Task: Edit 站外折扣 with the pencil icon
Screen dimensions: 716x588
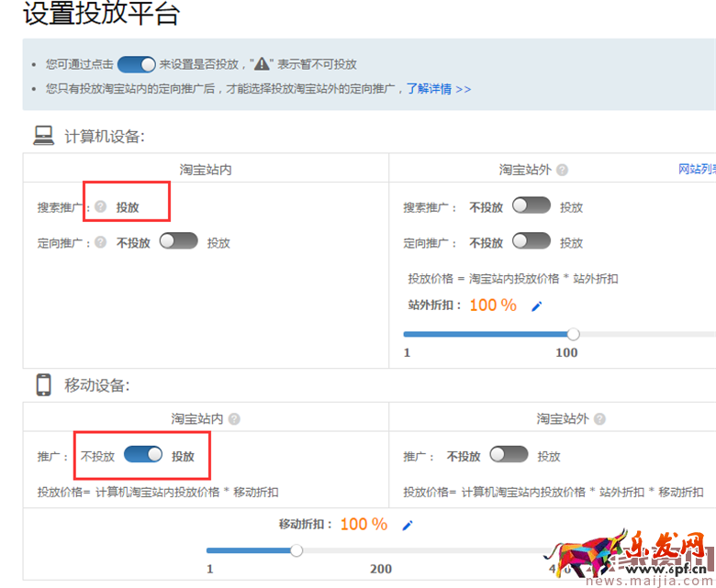Action: 537,306
